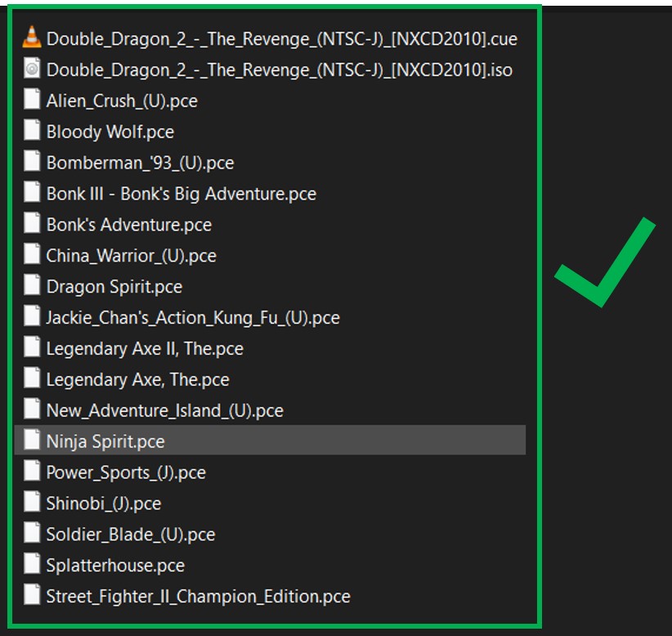Select the Double_Dragon_2 .iso file name
This screenshot has height=636, width=672.
[x=279, y=69]
